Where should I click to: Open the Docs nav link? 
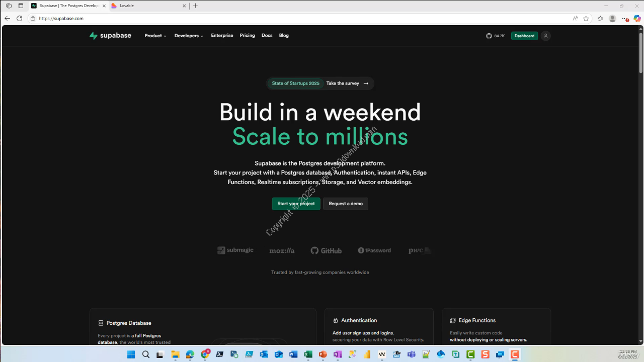pos(267,36)
